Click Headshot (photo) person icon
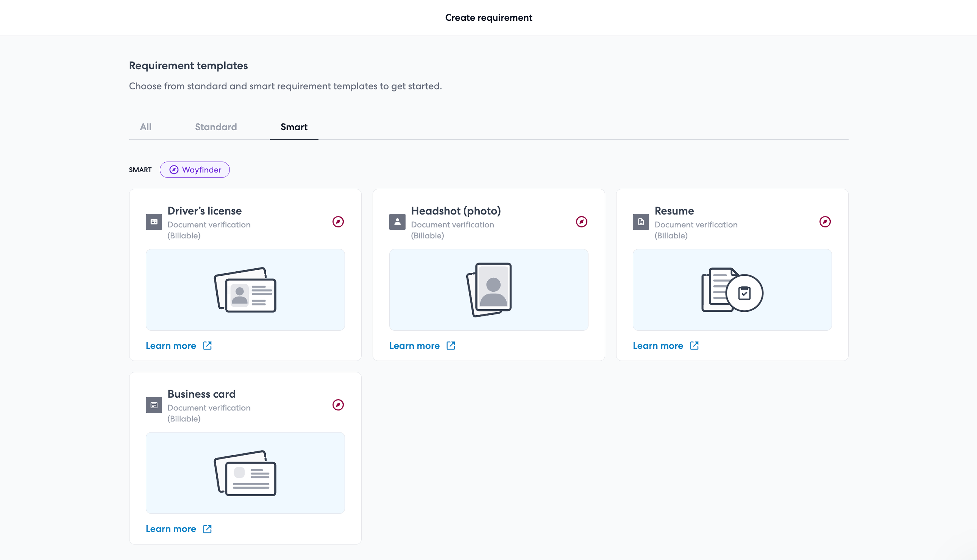 pyautogui.click(x=397, y=222)
